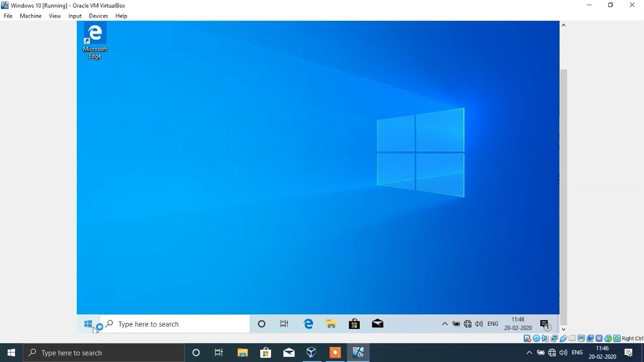Click the VirtualBox keyboard capture green arrow indicator
The image size is (644, 362).
[x=617, y=338]
